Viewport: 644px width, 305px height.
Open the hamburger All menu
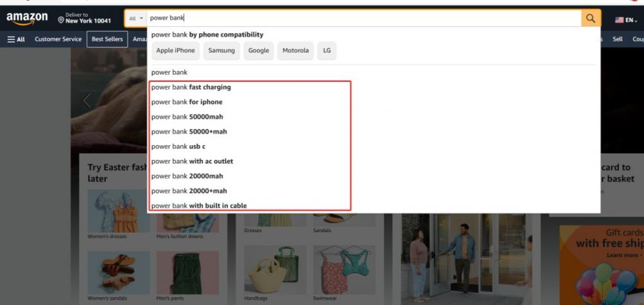click(16, 39)
